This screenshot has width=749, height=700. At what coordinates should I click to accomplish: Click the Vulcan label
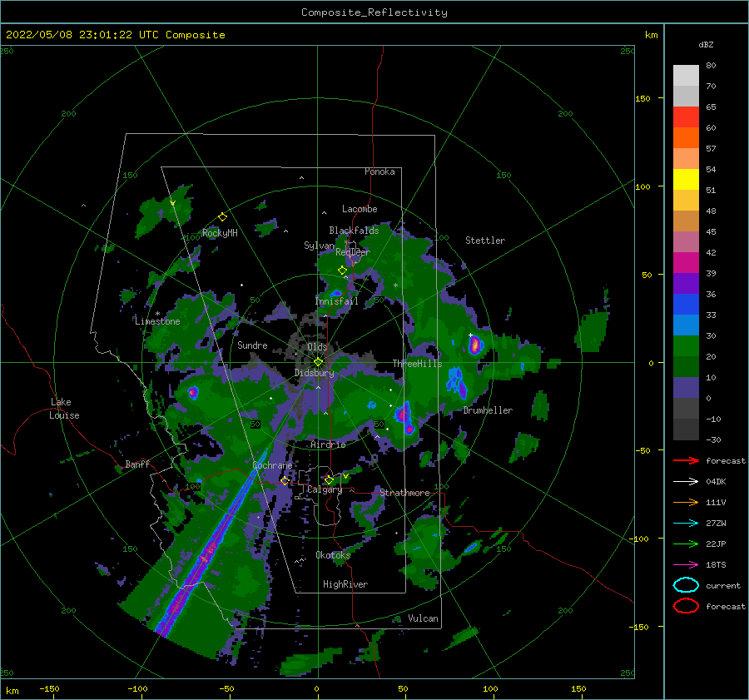pos(423,618)
